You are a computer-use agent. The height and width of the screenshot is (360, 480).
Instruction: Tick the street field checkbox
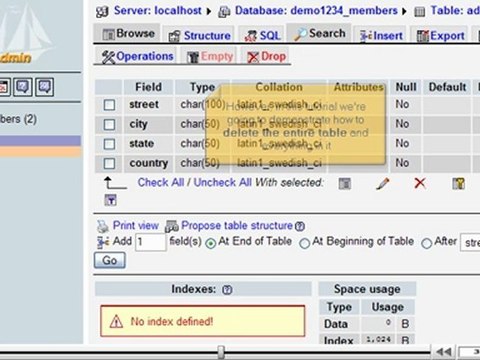click(109, 105)
